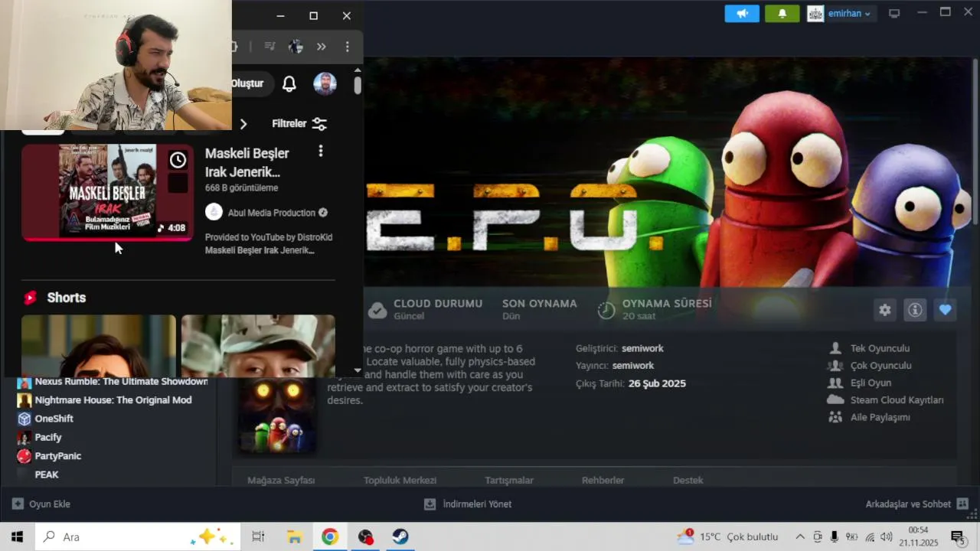Open browser media controls icon

point(269,47)
